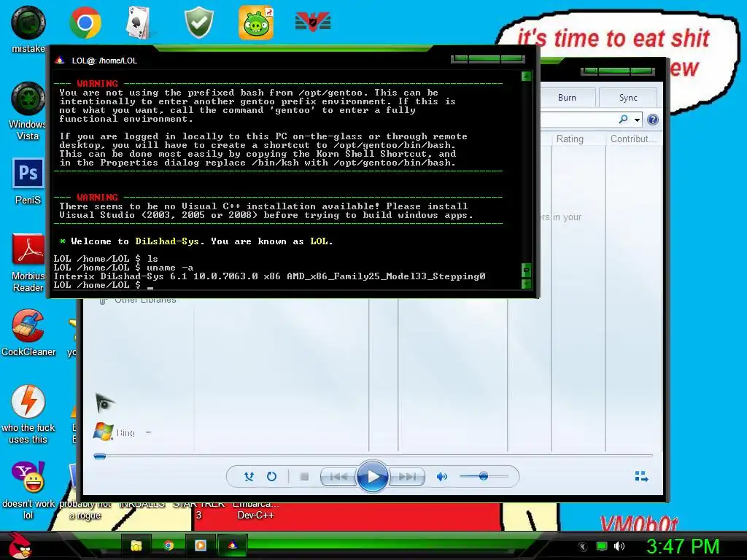Select the terminal taskbar icon
747x560 pixels.
click(233, 545)
